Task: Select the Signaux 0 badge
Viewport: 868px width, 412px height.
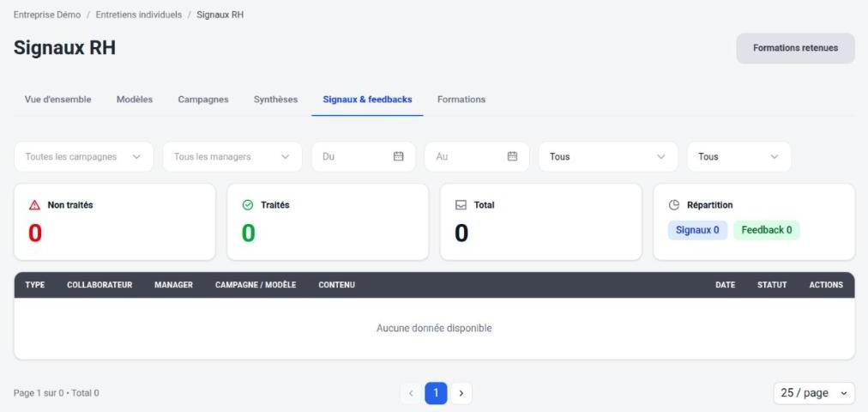Action: pyautogui.click(x=697, y=230)
